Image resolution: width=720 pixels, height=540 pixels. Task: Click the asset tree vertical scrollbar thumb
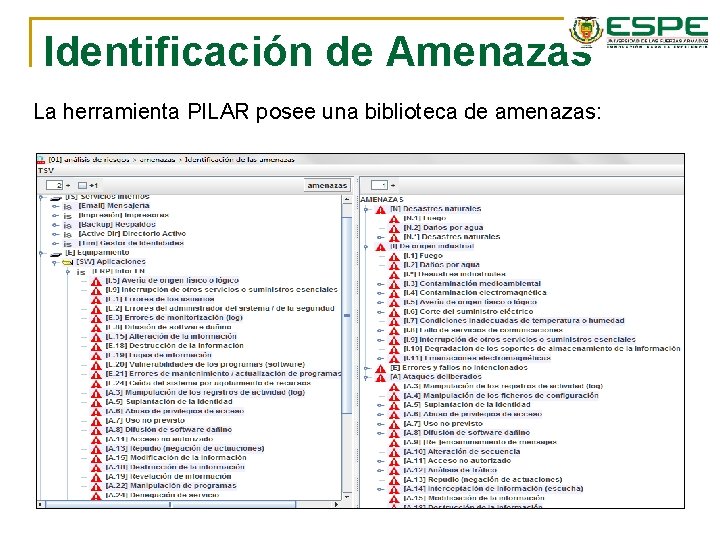(347, 315)
